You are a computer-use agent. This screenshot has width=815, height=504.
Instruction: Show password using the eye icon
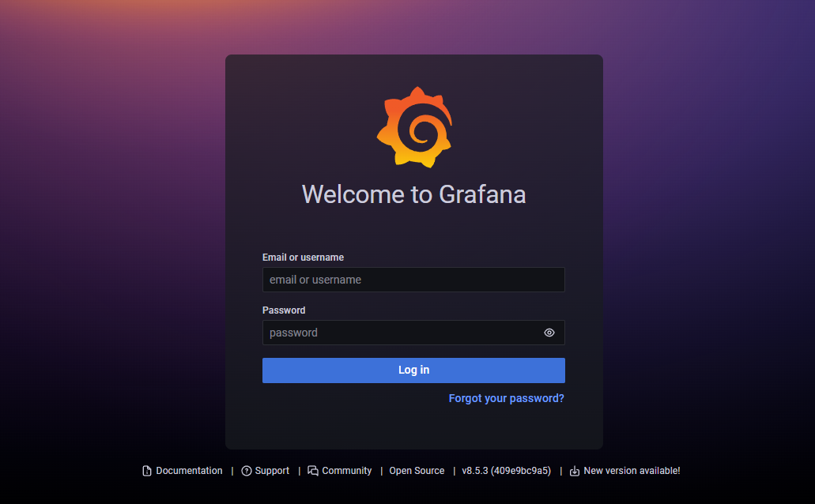[549, 333]
